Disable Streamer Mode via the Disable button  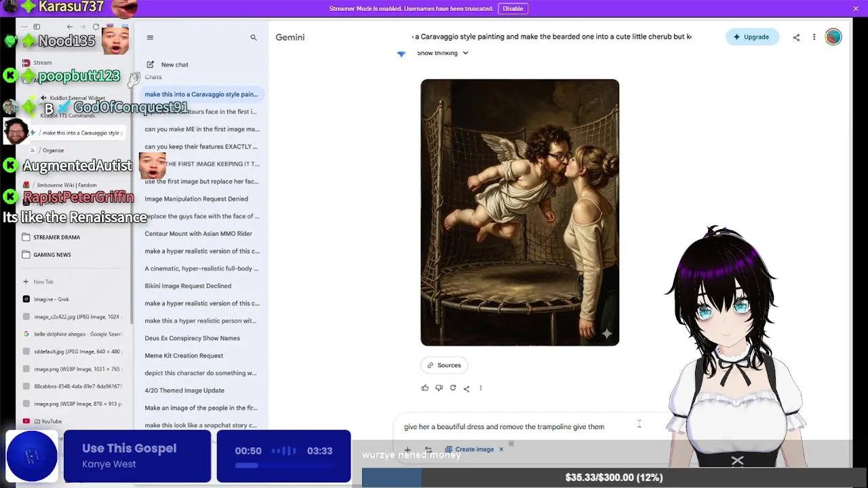click(513, 9)
